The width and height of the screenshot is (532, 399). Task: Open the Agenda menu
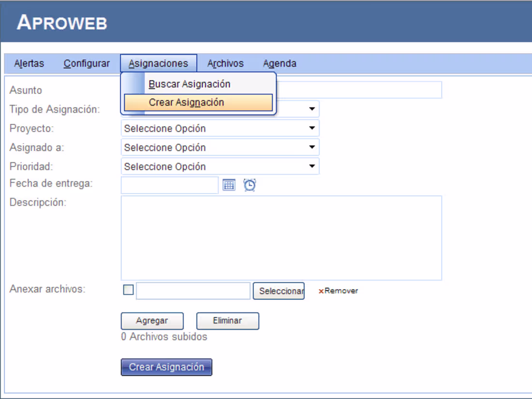click(279, 63)
